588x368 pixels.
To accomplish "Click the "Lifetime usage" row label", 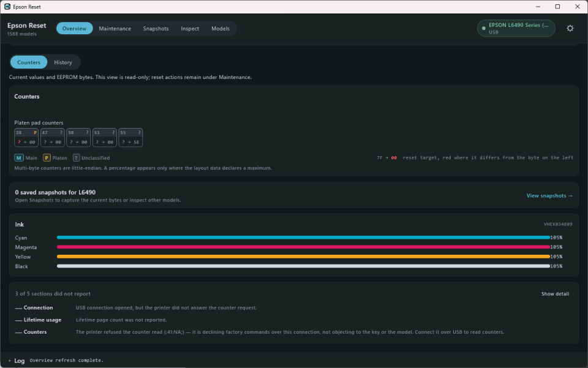I will click(42, 320).
